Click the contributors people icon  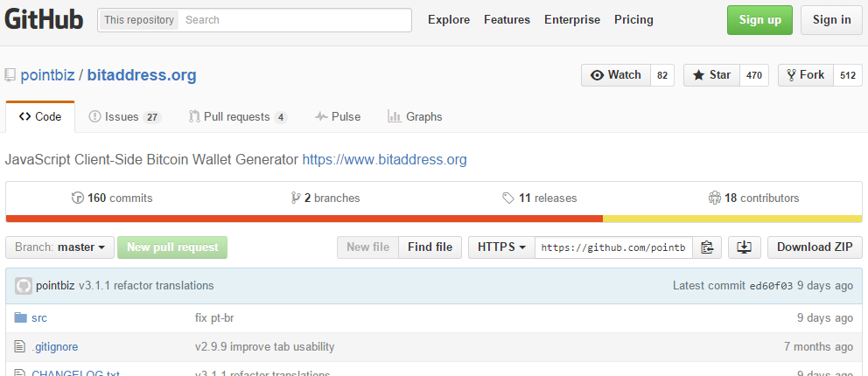[714, 198]
